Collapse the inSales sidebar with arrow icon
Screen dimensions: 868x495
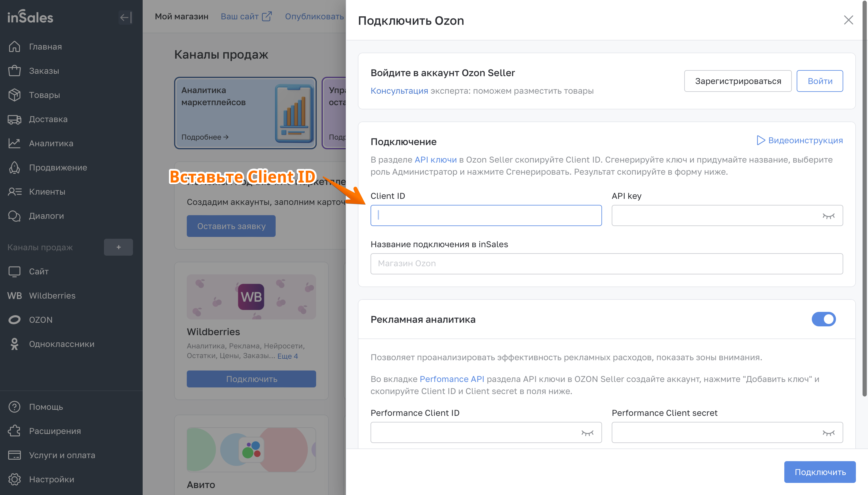point(125,17)
